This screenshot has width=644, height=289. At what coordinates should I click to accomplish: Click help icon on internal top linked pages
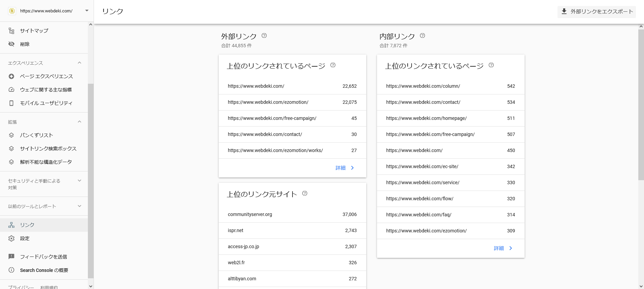tap(491, 65)
